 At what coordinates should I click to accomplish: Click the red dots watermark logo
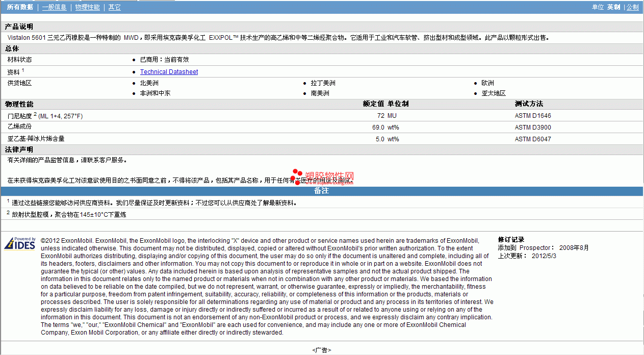(x=297, y=177)
